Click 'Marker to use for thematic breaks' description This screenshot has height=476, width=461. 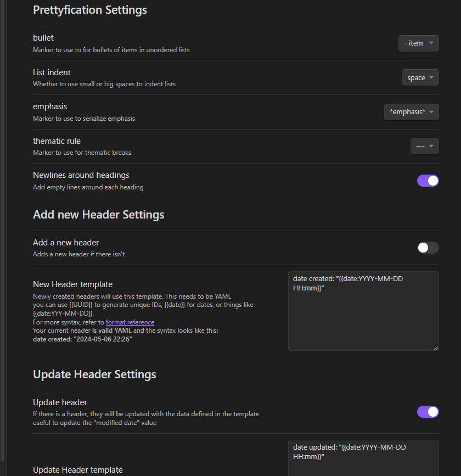tap(82, 153)
